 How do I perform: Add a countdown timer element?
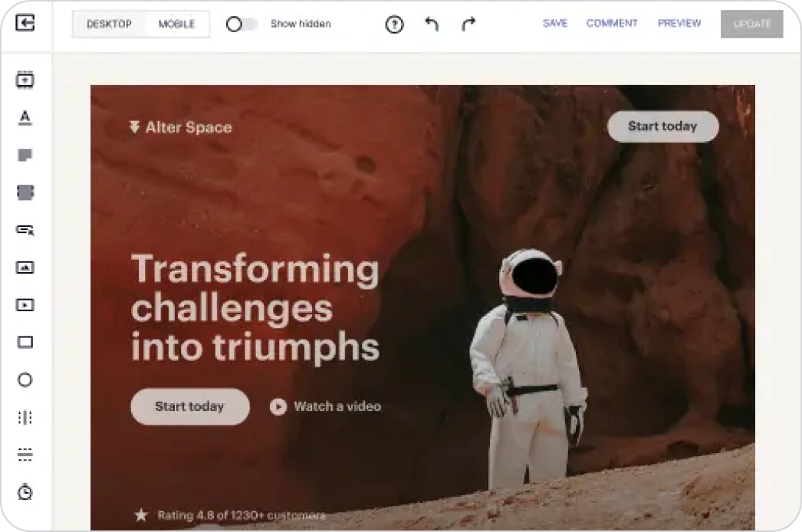(25, 493)
